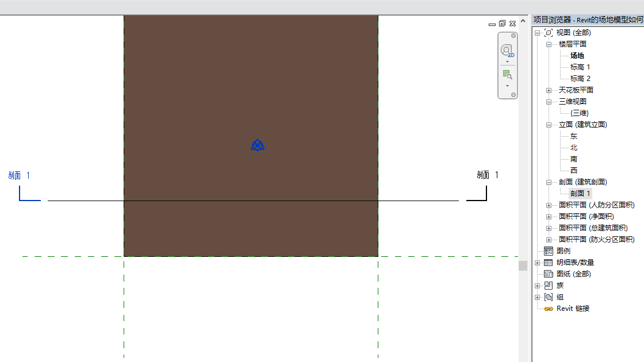Select the 东 elevation view
Viewport: 644px width, 362px height.
click(x=574, y=136)
